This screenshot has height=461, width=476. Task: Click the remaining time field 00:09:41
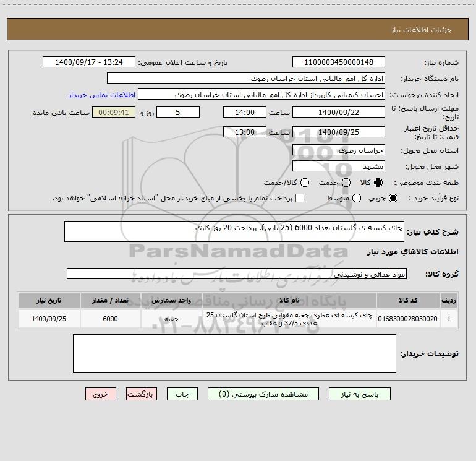coord(114,112)
